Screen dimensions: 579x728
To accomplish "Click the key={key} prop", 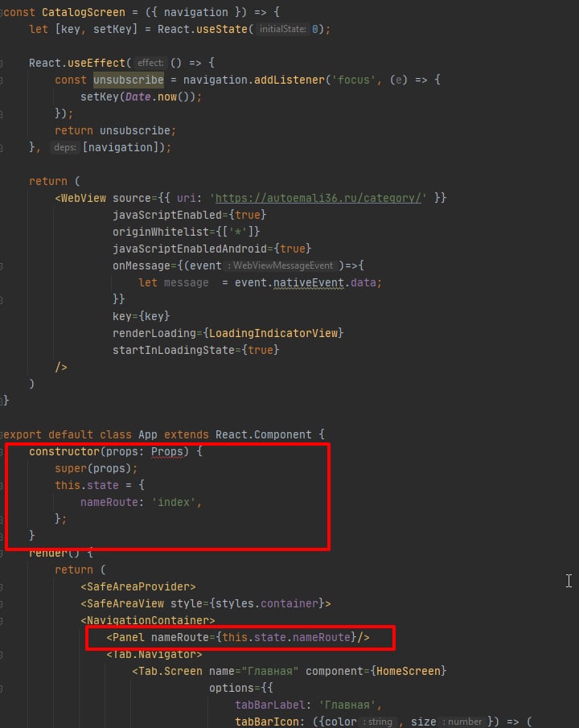I will coord(142,316).
